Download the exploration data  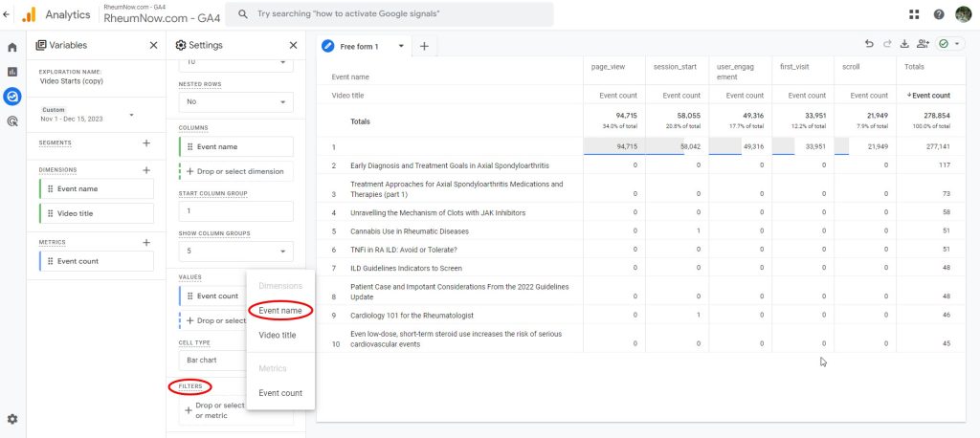pyautogui.click(x=904, y=44)
